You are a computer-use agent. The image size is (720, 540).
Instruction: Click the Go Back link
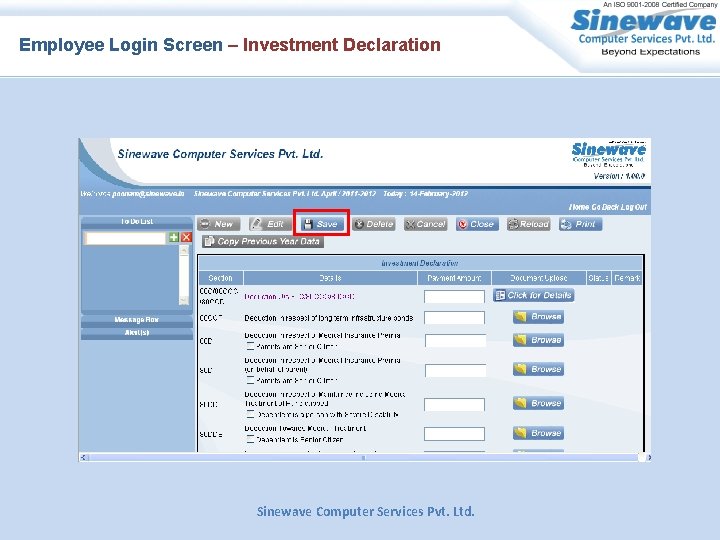(605, 207)
